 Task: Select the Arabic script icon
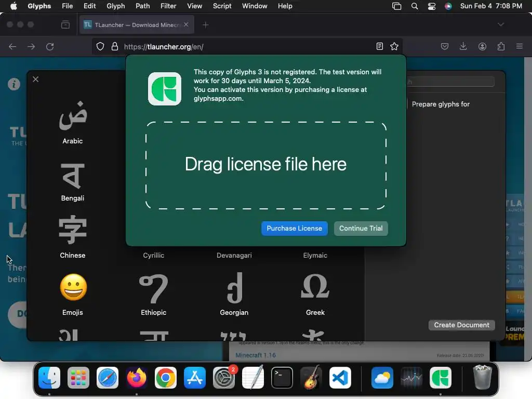tap(73, 116)
